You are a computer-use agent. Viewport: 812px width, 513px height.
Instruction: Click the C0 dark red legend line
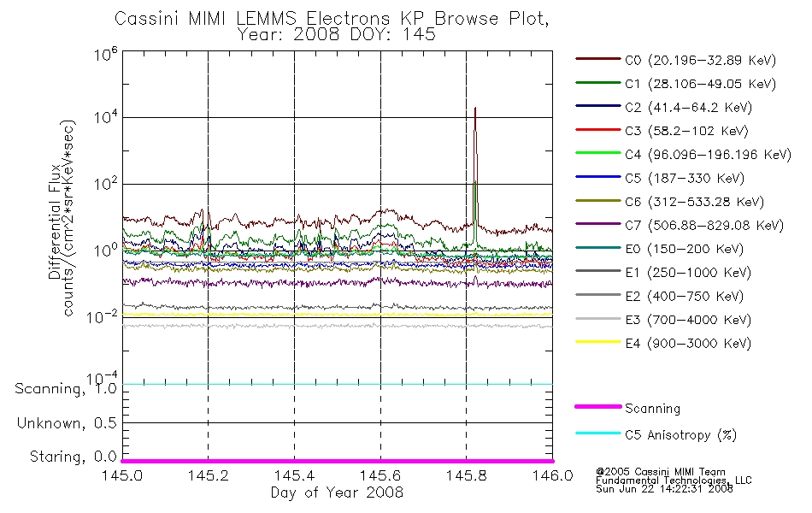click(x=598, y=59)
